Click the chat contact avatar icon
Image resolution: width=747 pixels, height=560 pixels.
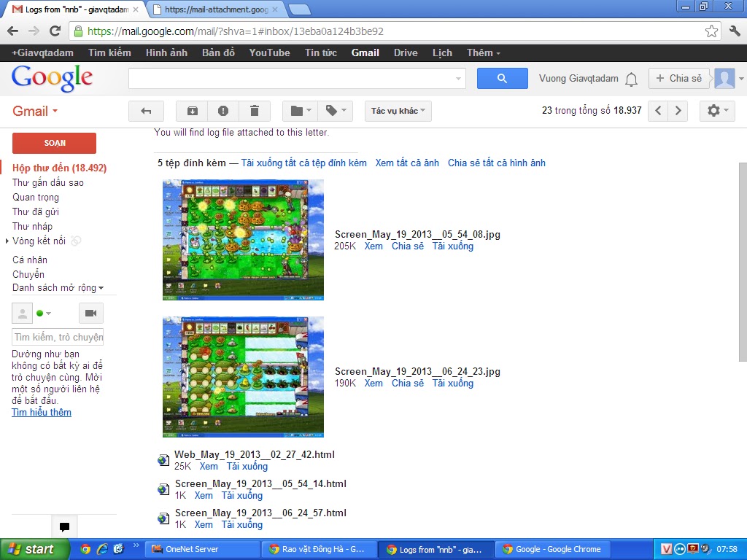click(22, 313)
